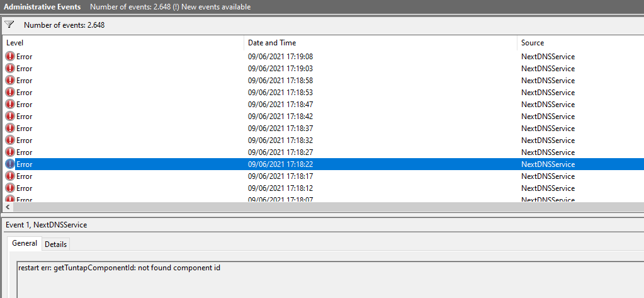Select date cell 09/06/2021 17:18:32
644x298 pixels.
[x=281, y=140]
